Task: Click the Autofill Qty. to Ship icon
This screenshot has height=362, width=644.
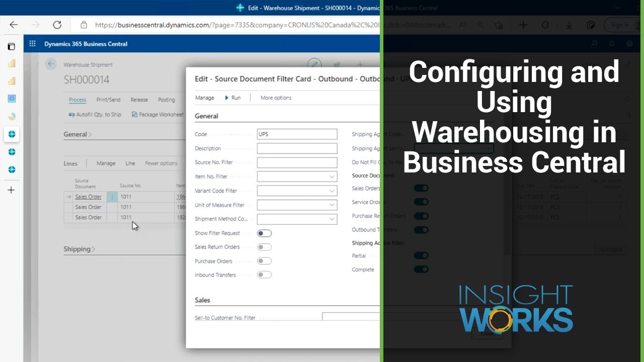Action: click(72, 115)
